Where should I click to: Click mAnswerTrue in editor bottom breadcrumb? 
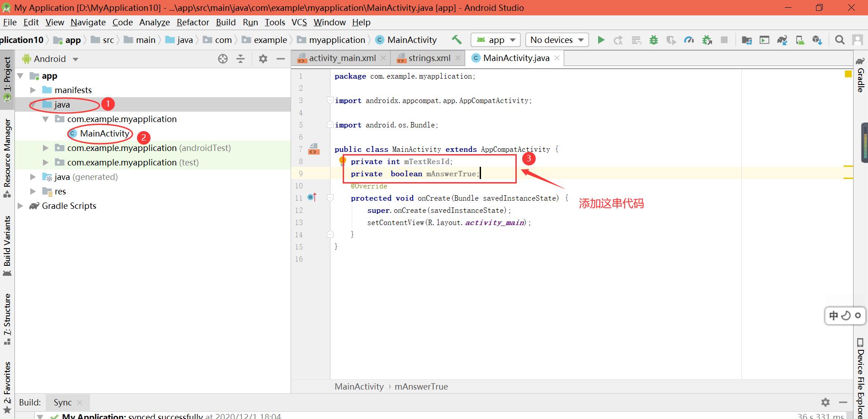[x=421, y=386]
